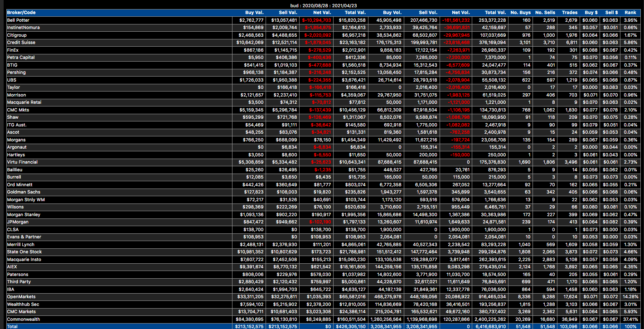Click OpenMarkets' rank value 14.28%

pyautogui.click(x=630, y=297)
